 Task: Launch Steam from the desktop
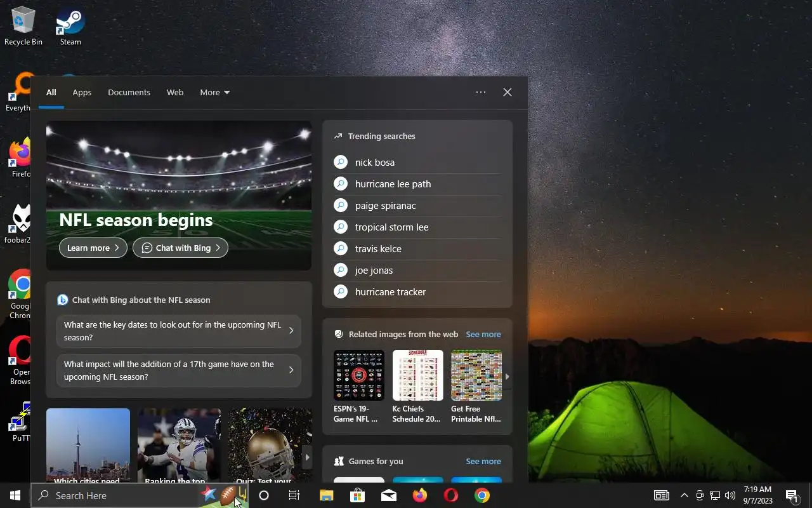point(70,25)
